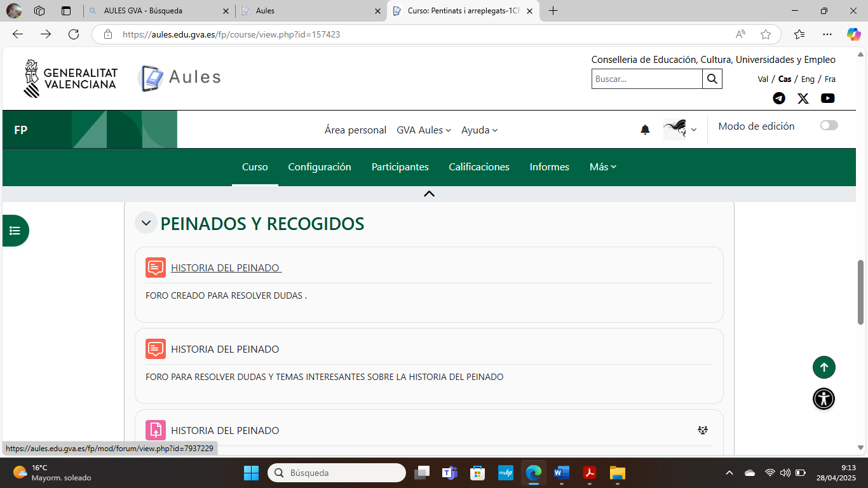Collapse the PEINADOS Y RECOGIDOS section
This screenshot has height=488, width=868.
pyautogui.click(x=146, y=223)
